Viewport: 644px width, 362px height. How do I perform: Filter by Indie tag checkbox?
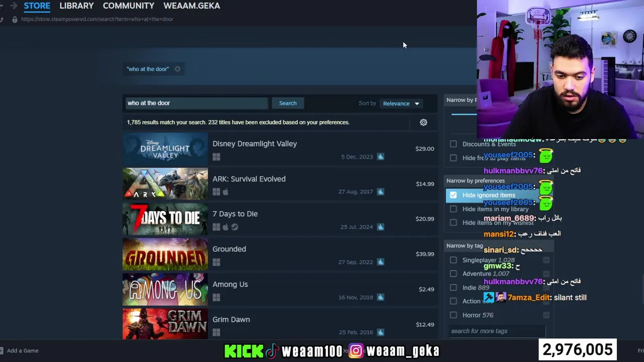[453, 288]
